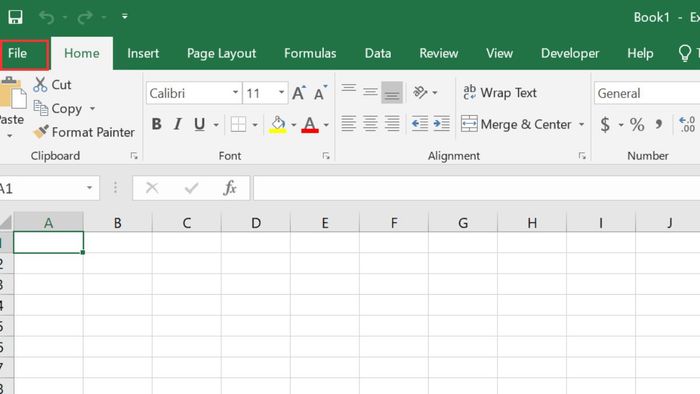Open the Alignment dialog launcher
Image resolution: width=700 pixels, height=394 pixels.
coord(582,156)
